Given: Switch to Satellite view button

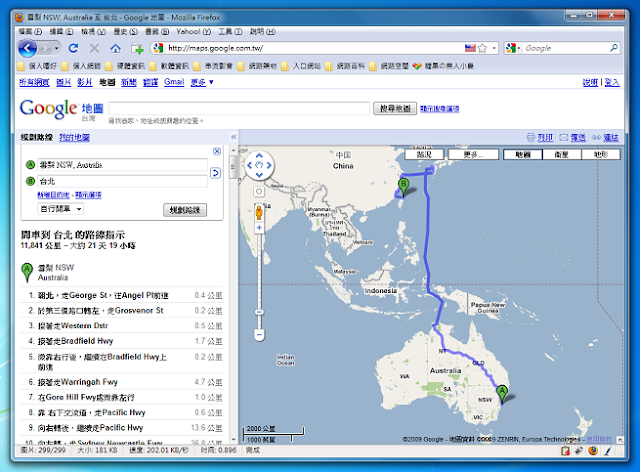Looking at the screenshot, I should tap(562, 155).
